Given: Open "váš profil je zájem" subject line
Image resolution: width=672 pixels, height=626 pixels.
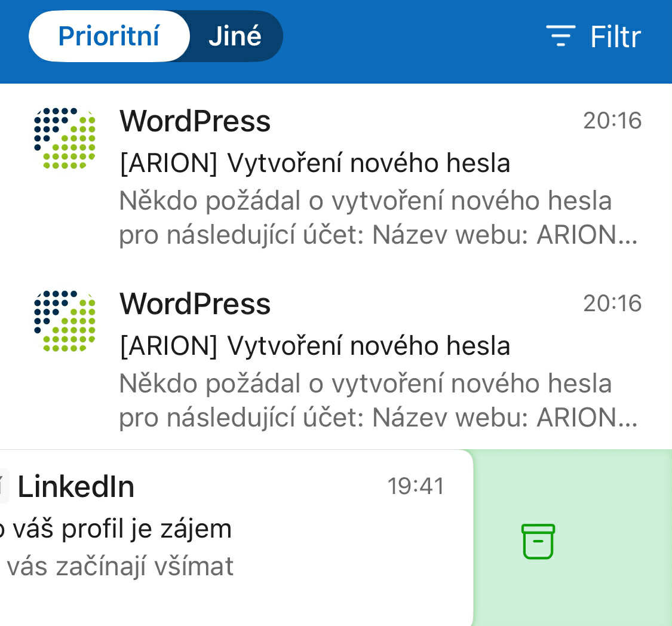Looking at the screenshot, I should click(116, 529).
